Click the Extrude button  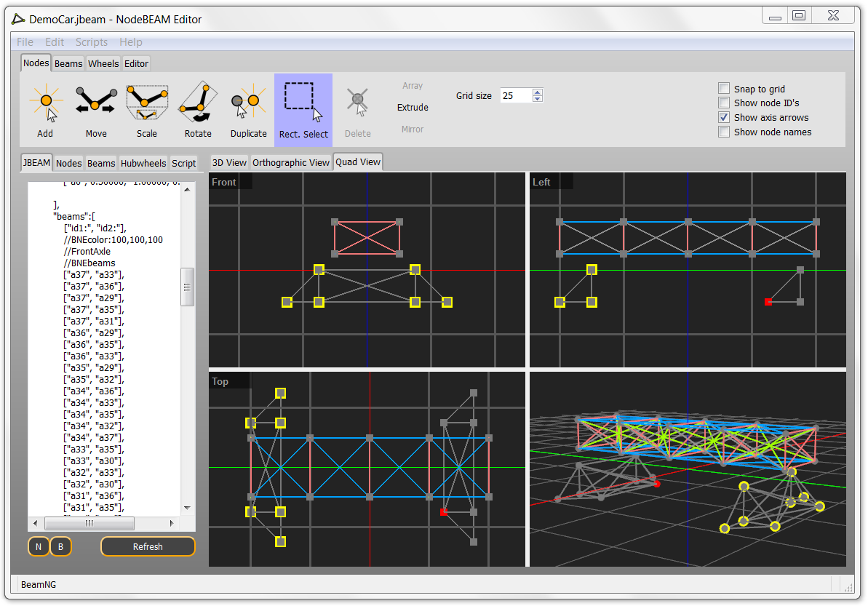pyautogui.click(x=413, y=108)
